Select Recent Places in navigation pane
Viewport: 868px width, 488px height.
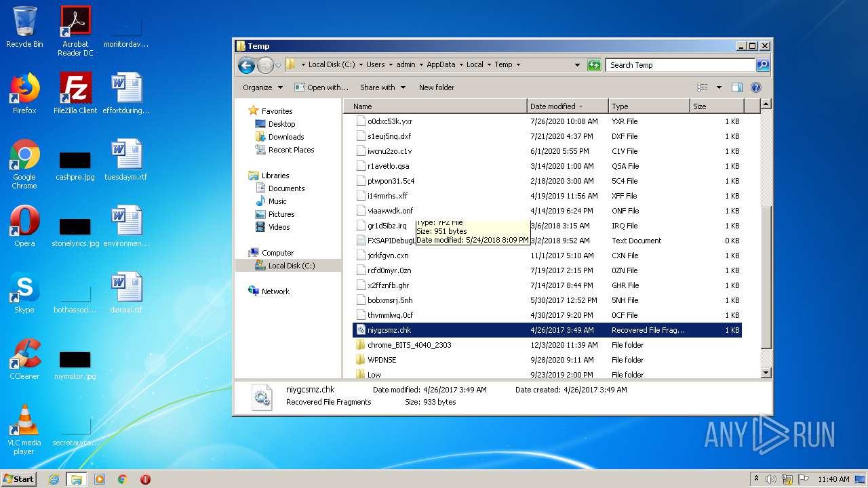(291, 150)
